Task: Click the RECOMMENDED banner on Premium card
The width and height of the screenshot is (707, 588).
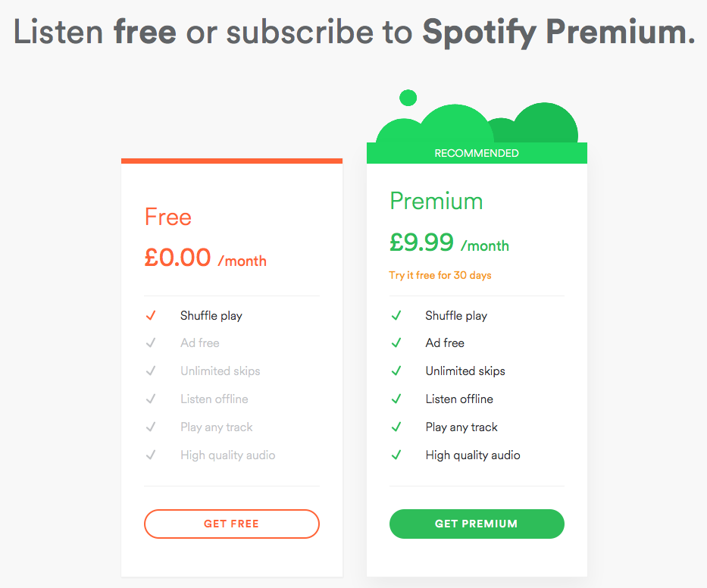Action: click(x=476, y=153)
